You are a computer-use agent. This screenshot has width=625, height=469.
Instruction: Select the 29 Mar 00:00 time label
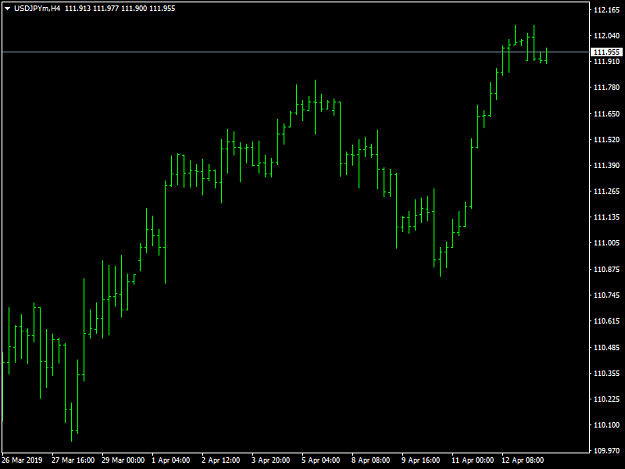[123, 460]
